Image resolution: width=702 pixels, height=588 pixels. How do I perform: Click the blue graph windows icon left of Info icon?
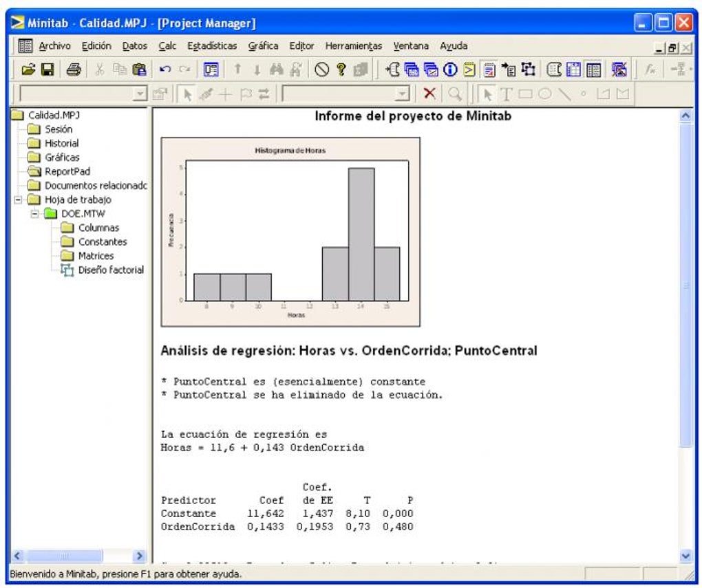click(431, 69)
